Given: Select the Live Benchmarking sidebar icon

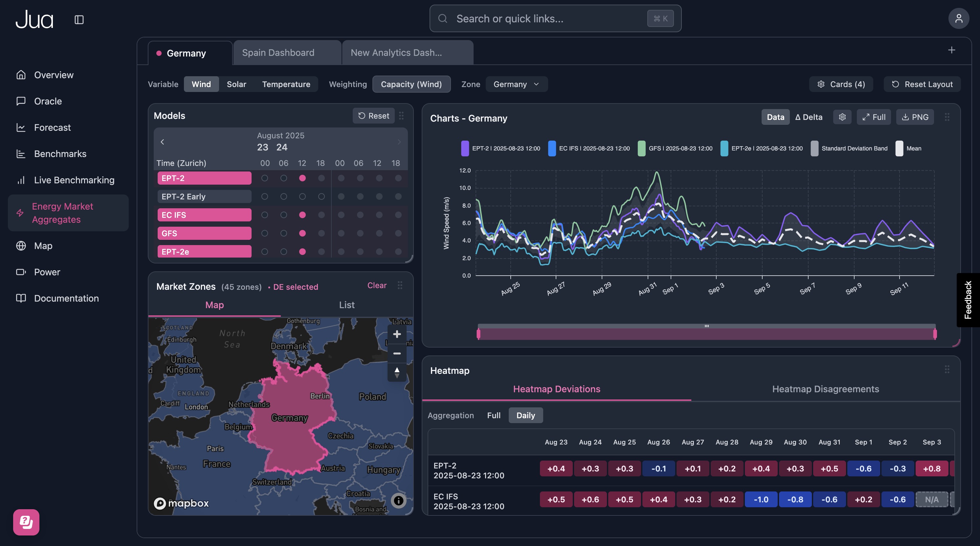Looking at the screenshot, I should pyautogui.click(x=21, y=180).
